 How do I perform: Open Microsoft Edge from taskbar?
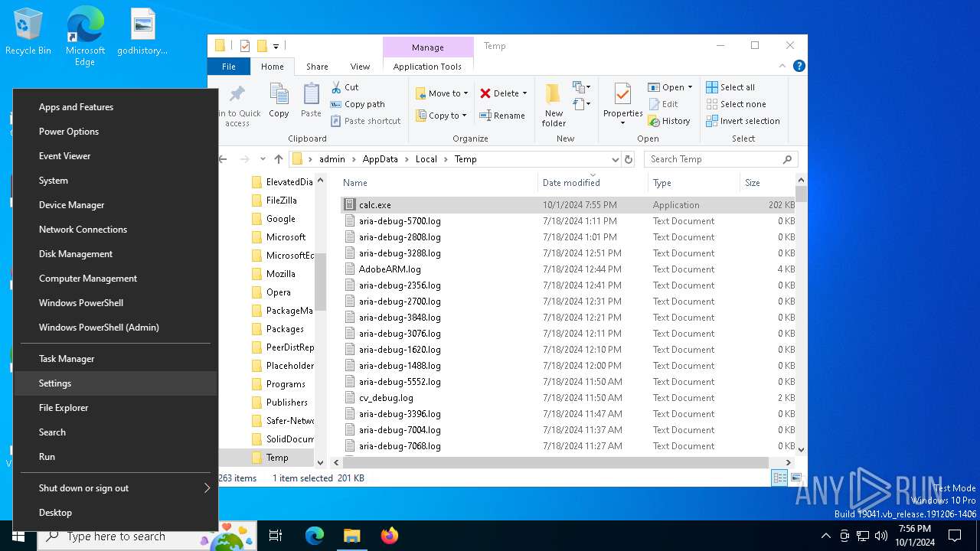[315, 536]
